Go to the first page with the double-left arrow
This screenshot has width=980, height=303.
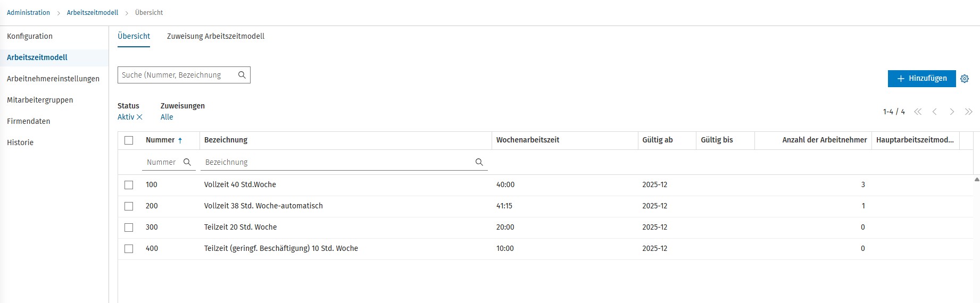(x=918, y=112)
